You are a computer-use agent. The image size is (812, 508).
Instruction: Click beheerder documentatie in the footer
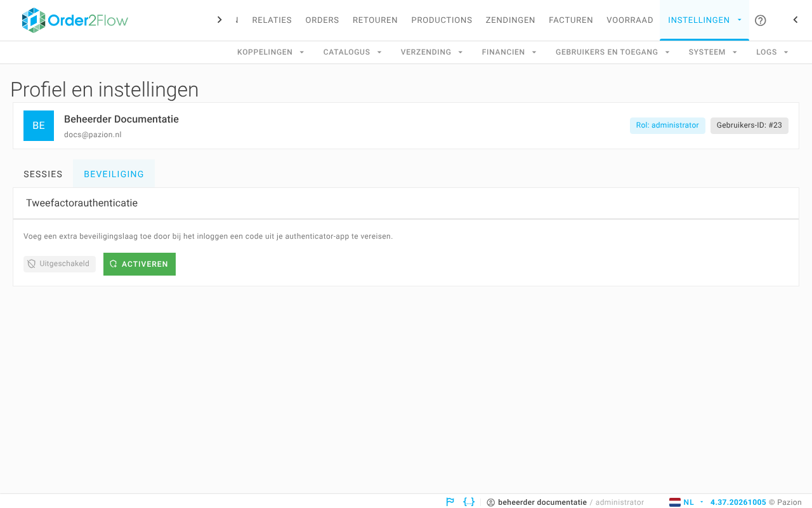pyautogui.click(x=542, y=502)
